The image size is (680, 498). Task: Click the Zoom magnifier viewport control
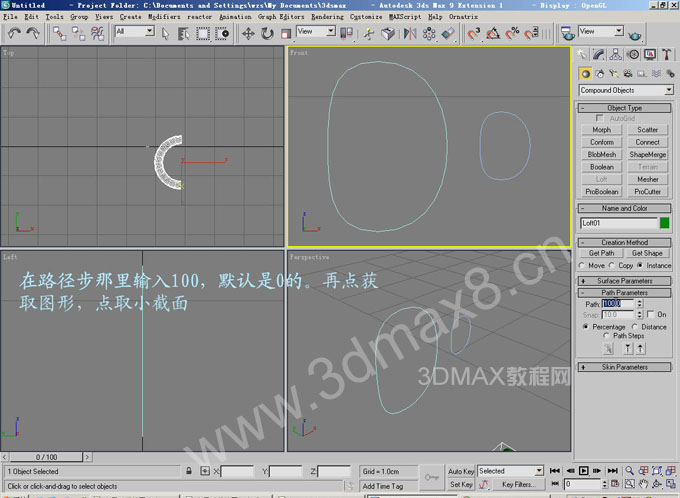(x=629, y=471)
